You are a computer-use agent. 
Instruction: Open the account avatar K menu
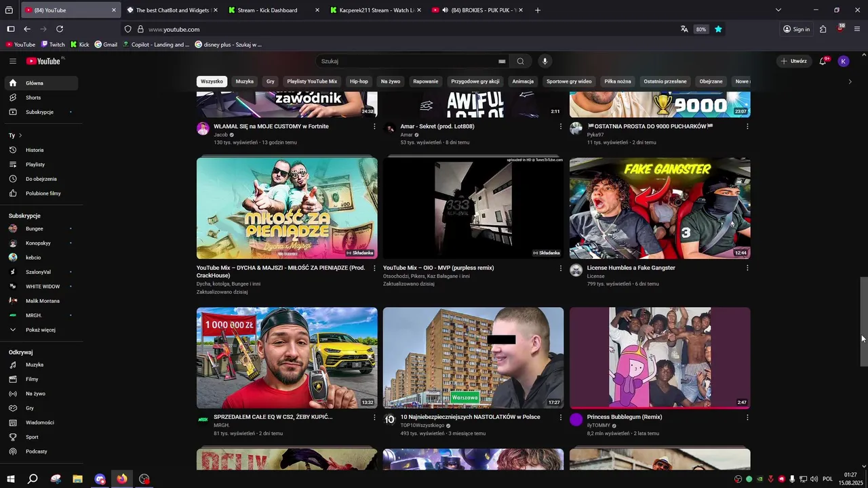click(844, 61)
